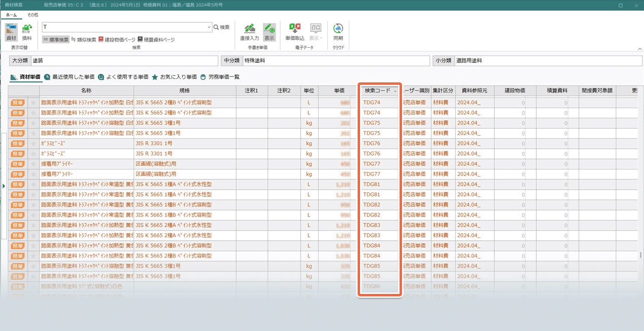
Task: Click 県単 badge of first TDG75 row
Action: pyautogui.click(x=18, y=123)
